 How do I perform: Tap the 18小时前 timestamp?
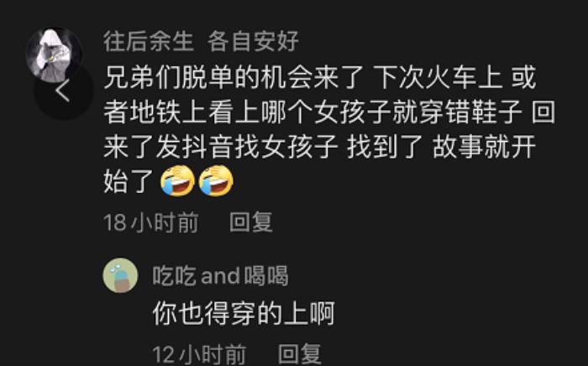[150, 222]
